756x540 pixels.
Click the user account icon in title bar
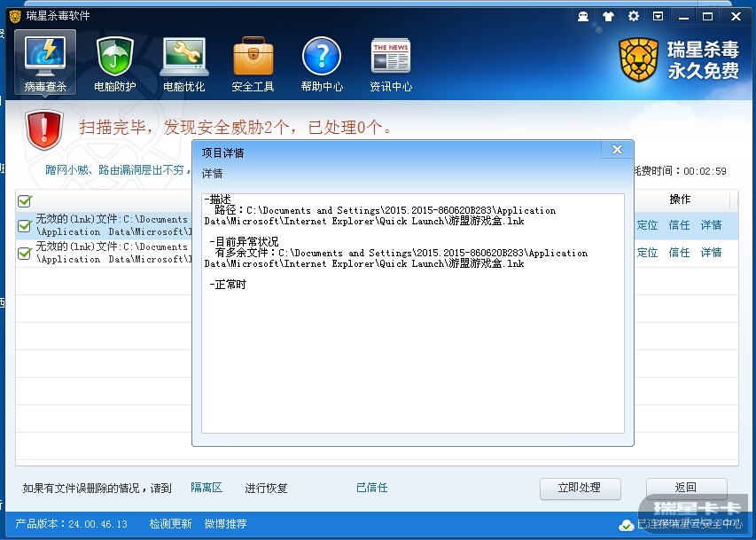click(x=583, y=17)
